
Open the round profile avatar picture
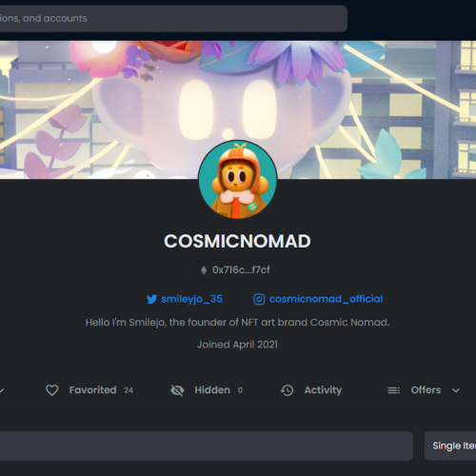click(238, 179)
